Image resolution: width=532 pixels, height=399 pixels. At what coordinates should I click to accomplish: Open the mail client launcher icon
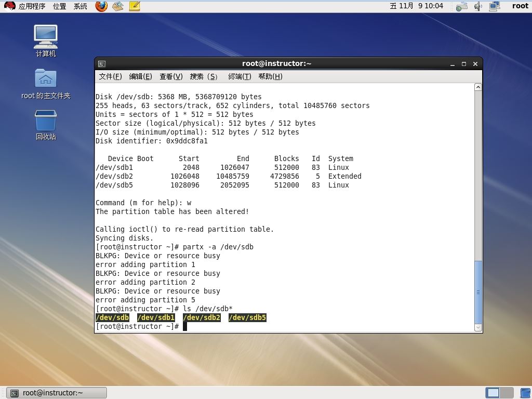pos(118,6)
